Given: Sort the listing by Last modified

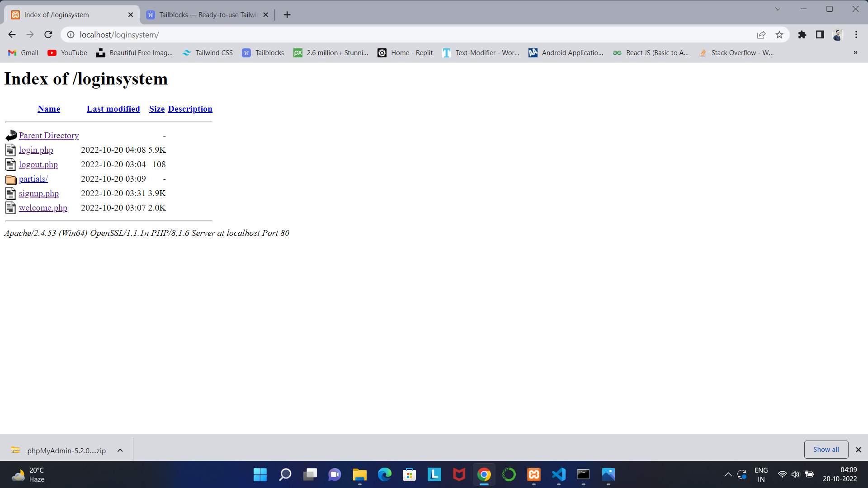Looking at the screenshot, I should [113, 108].
